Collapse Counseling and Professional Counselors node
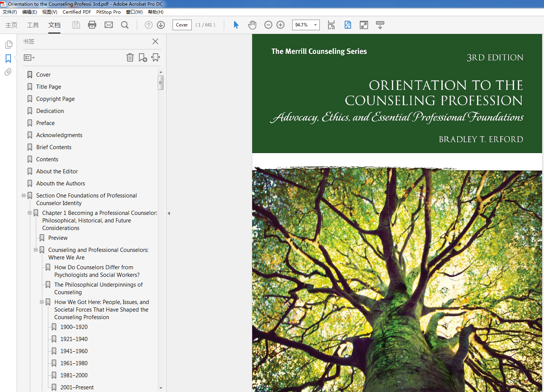This screenshot has height=392, width=544. tap(36, 250)
